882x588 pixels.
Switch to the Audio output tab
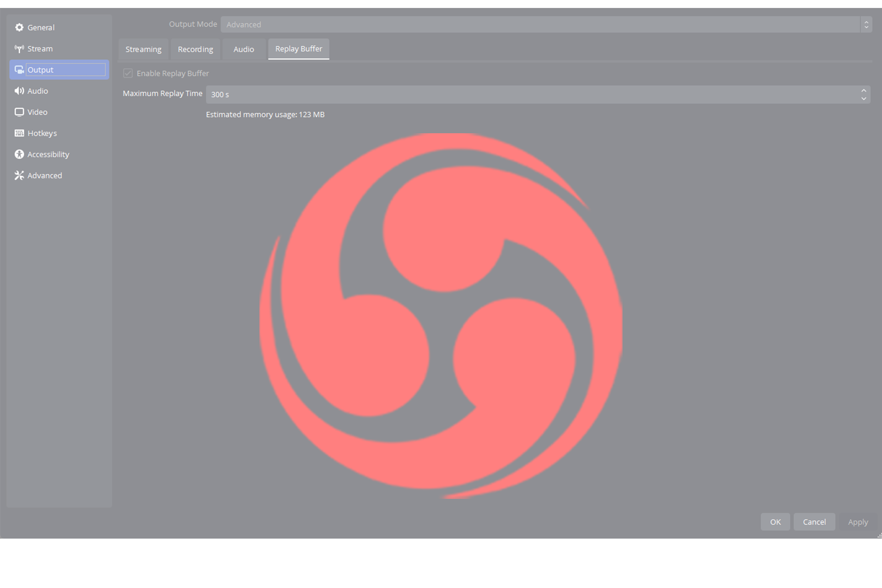click(x=244, y=49)
